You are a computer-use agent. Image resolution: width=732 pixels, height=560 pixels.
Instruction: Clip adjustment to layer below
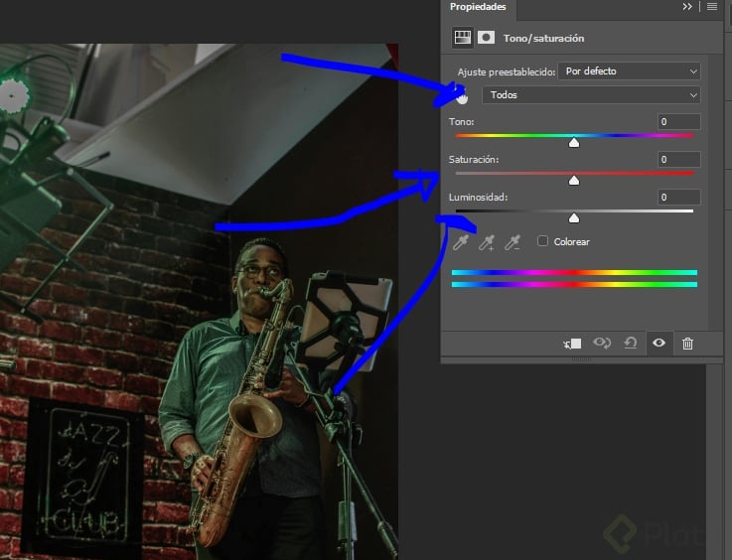[572, 344]
